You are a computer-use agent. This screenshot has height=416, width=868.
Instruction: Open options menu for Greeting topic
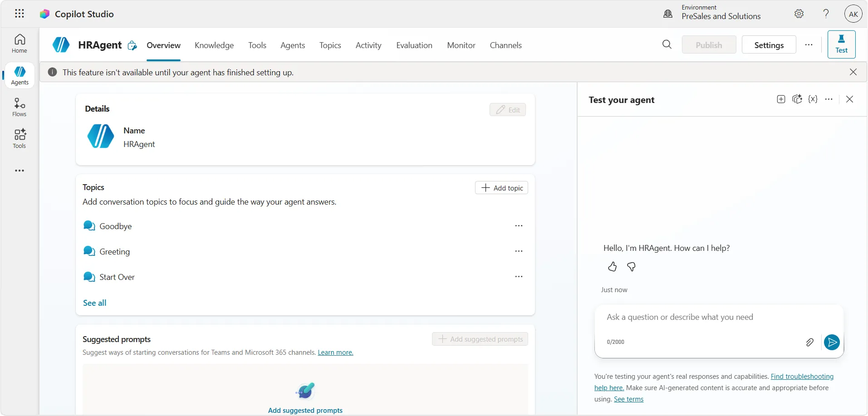click(x=519, y=251)
